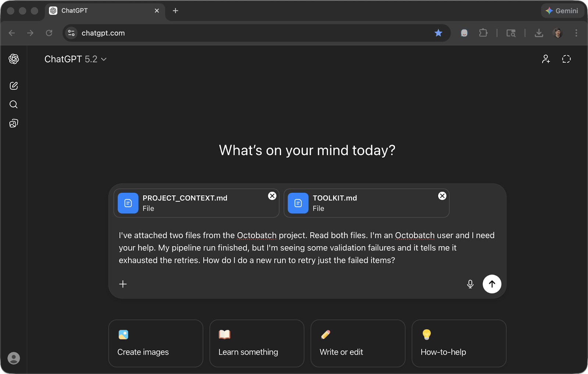Start a temporary chat with dashed bubble icon
Screen dimensions: 588x374
click(x=566, y=59)
